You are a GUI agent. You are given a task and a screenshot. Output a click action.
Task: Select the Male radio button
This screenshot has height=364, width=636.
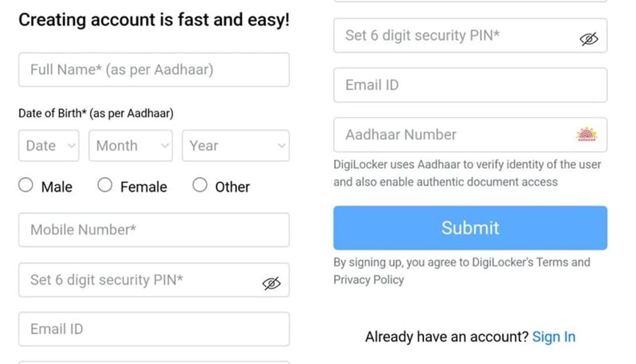coord(26,186)
